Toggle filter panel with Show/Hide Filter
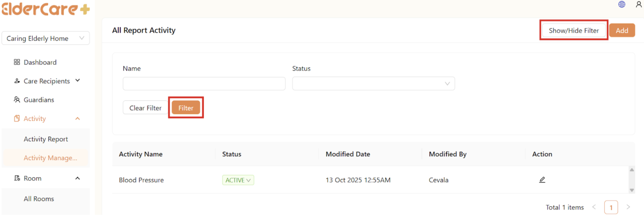Viewport: 644px width, 221px height. point(574,30)
